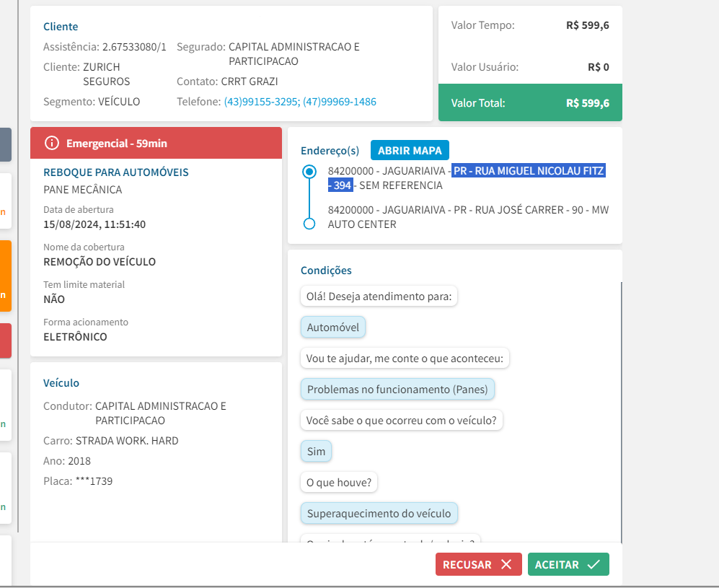Click the opening date 15/08/2024, 11:51:40
The image size is (719, 588).
(x=94, y=224)
